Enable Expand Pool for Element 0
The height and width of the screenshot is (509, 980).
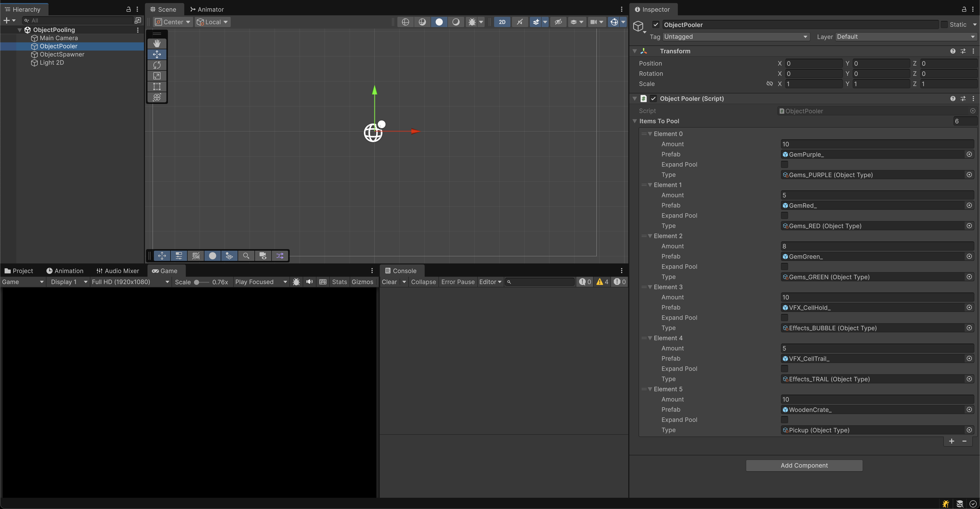[785, 165]
